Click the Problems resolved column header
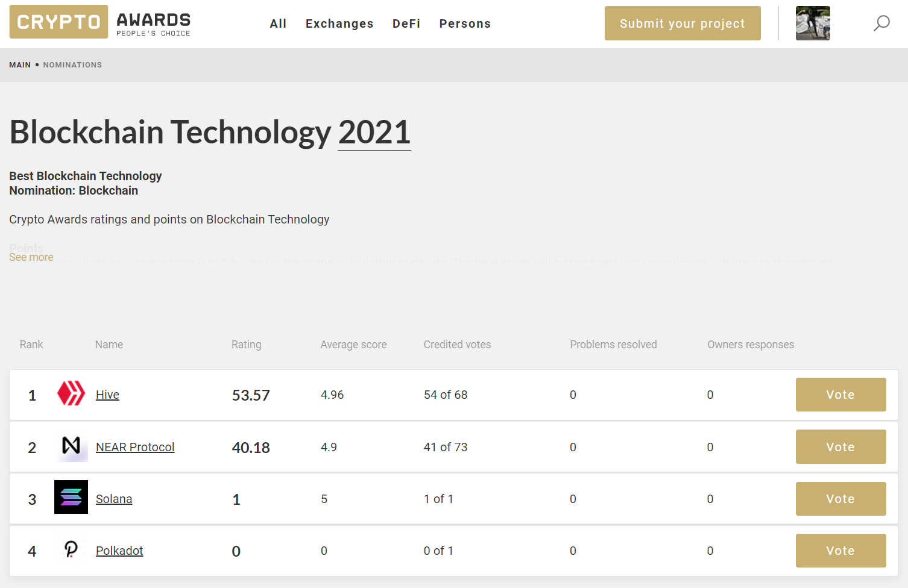908x588 pixels. [613, 345]
